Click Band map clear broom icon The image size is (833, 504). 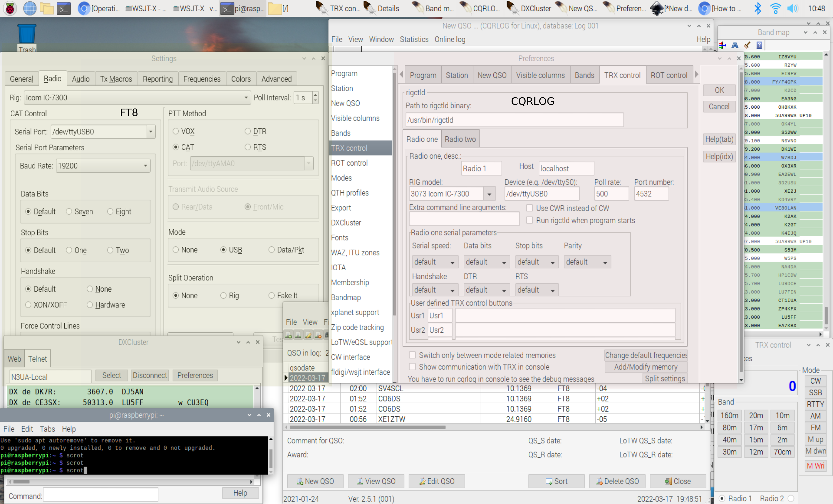747,45
